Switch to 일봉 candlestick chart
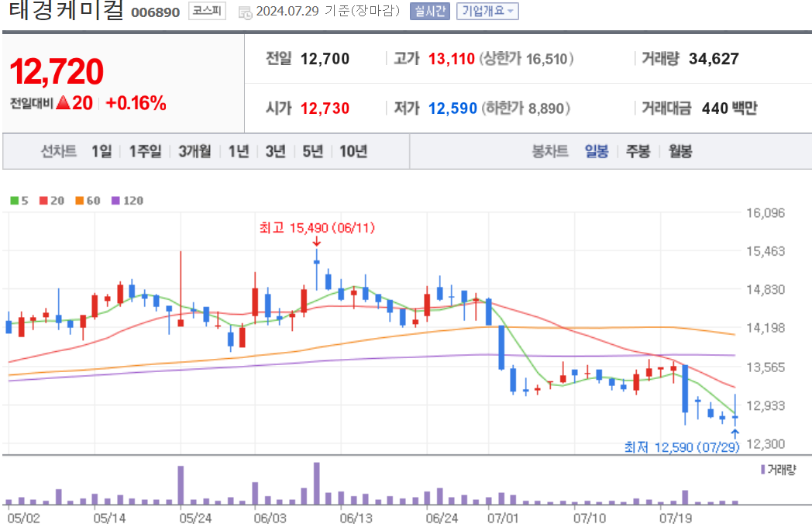812x524 pixels. pos(597,151)
